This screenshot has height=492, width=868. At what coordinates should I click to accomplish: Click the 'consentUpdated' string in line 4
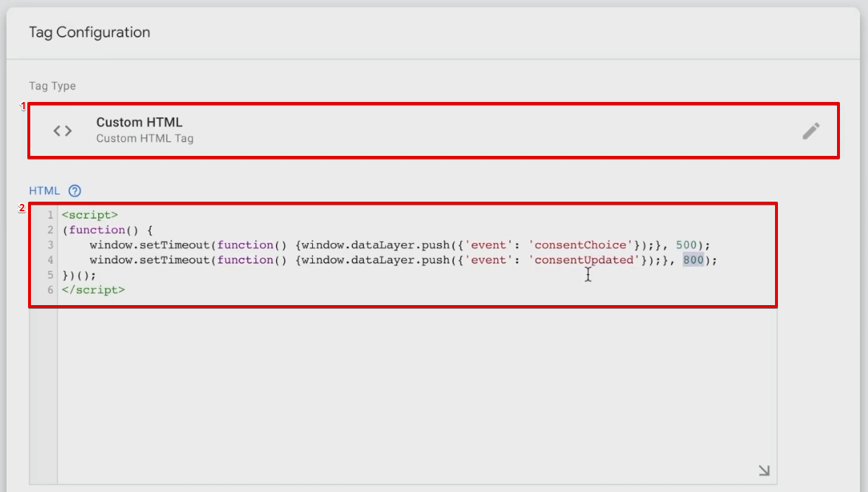(584, 260)
